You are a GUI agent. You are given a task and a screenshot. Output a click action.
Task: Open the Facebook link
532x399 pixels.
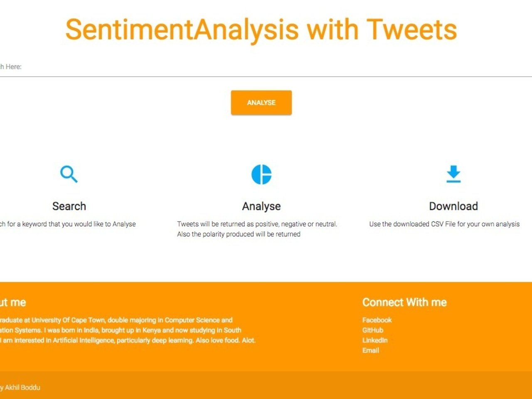click(377, 320)
